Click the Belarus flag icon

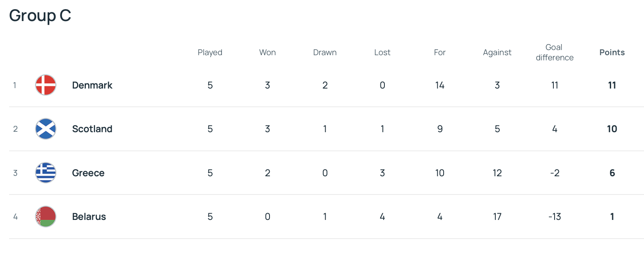pos(46,216)
